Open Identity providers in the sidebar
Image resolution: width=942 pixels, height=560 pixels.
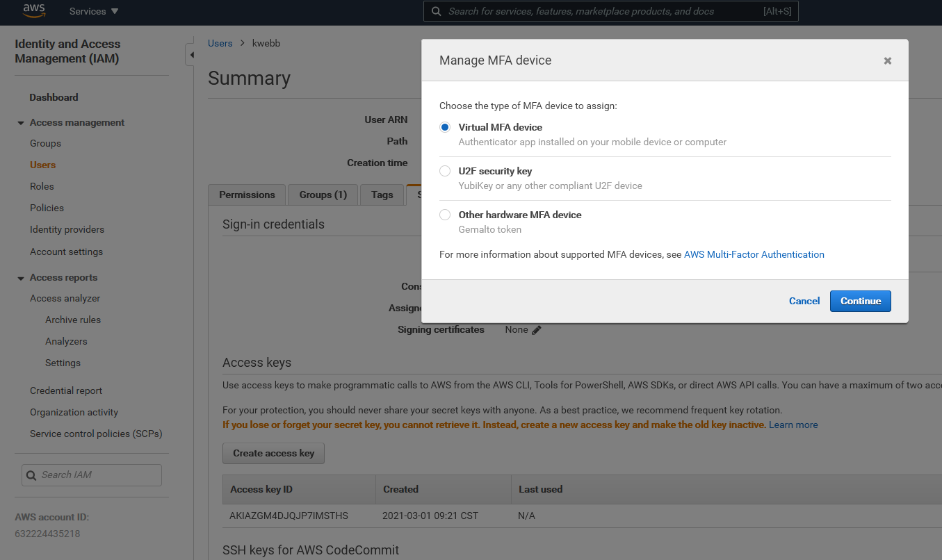click(67, 229)
